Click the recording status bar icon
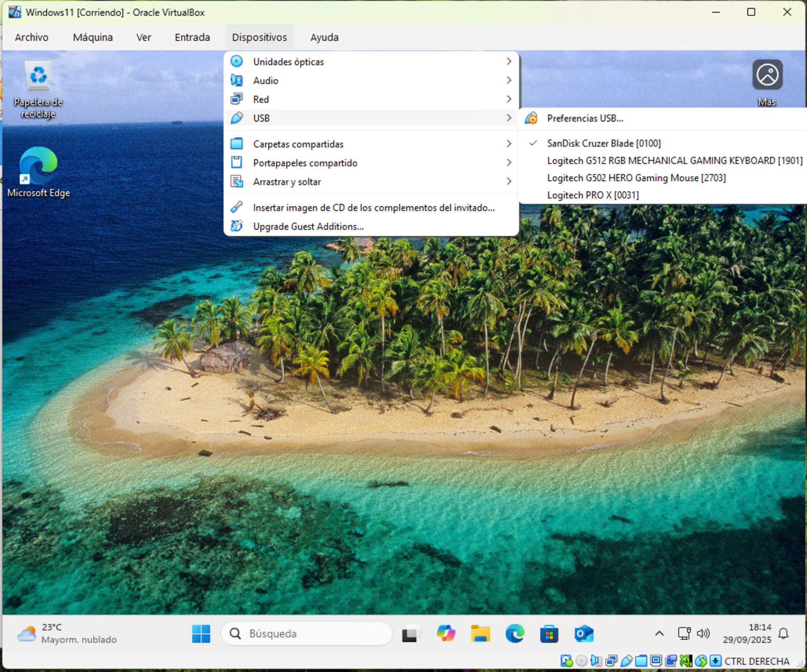 [671, 661]
